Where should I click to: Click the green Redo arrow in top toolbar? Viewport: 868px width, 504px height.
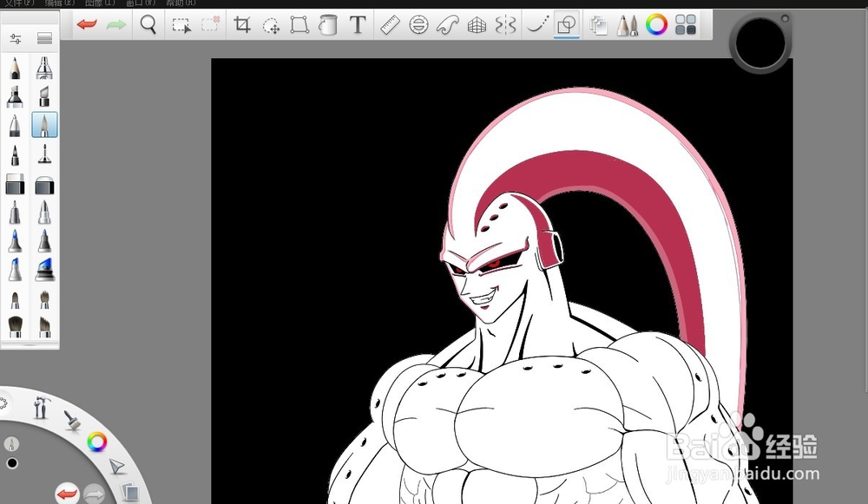point(116,24)
